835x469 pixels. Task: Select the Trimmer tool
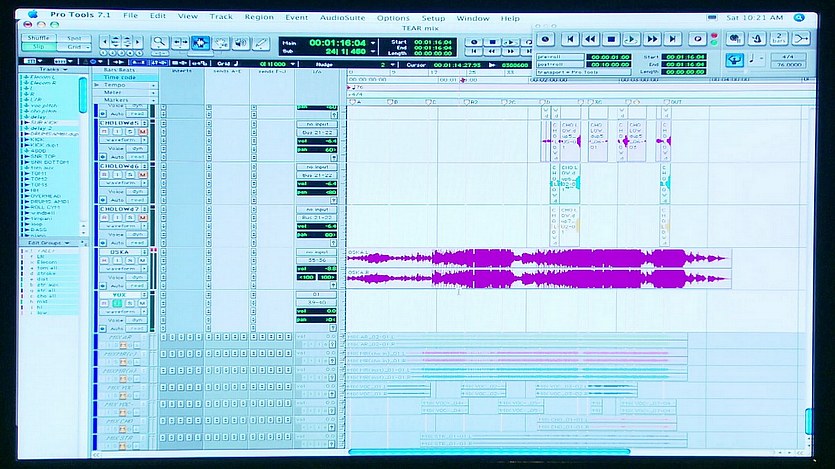coord(179,43)
